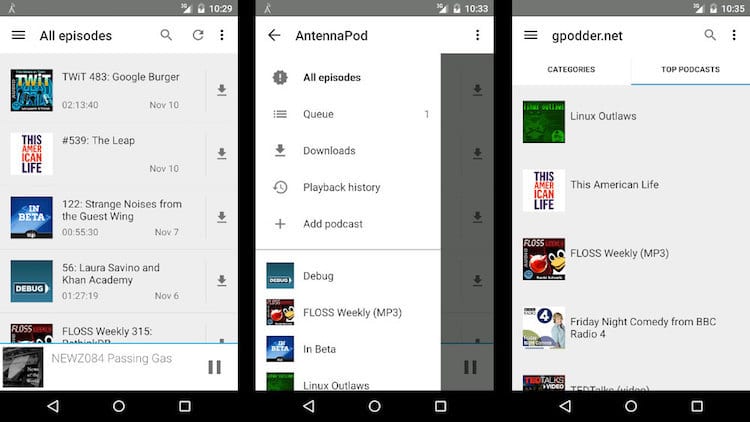The width and height of the screenshot is (750, 422).
Task: Open episode 56: Laura Savino and Khan Academy
Action: click(x=111, y=274)
